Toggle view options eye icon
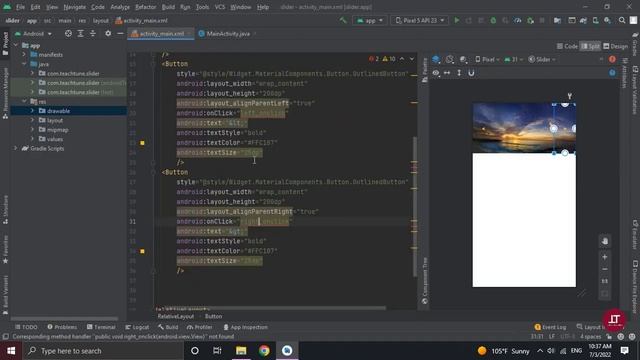640x360 pixels. (x=436, y=73)
